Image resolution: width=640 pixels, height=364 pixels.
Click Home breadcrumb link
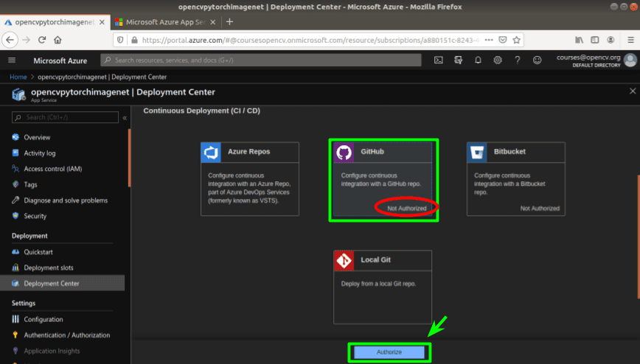coord(18,77)
